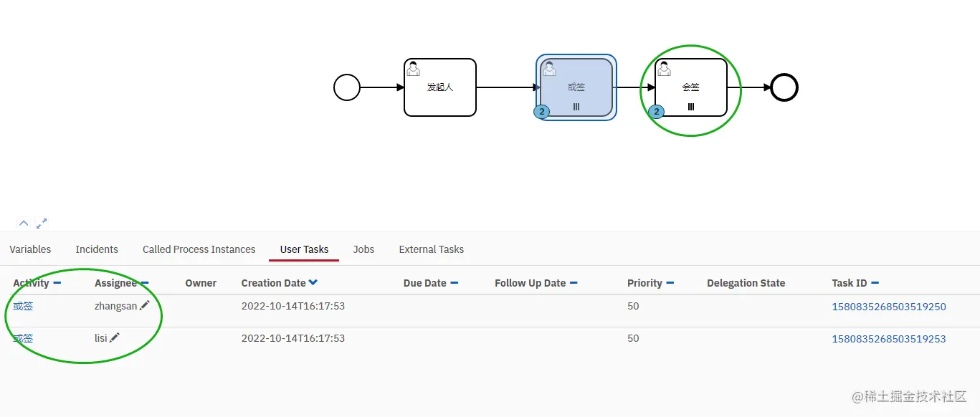980x417 pixels.
Task: Switch to the Jobs tab
Action: pos(363,249)
